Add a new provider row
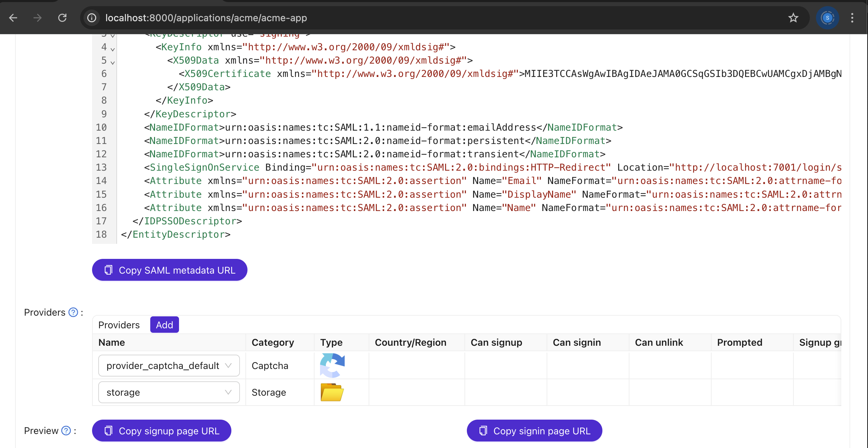Screen dimensions: 868x448 (164, 325)
